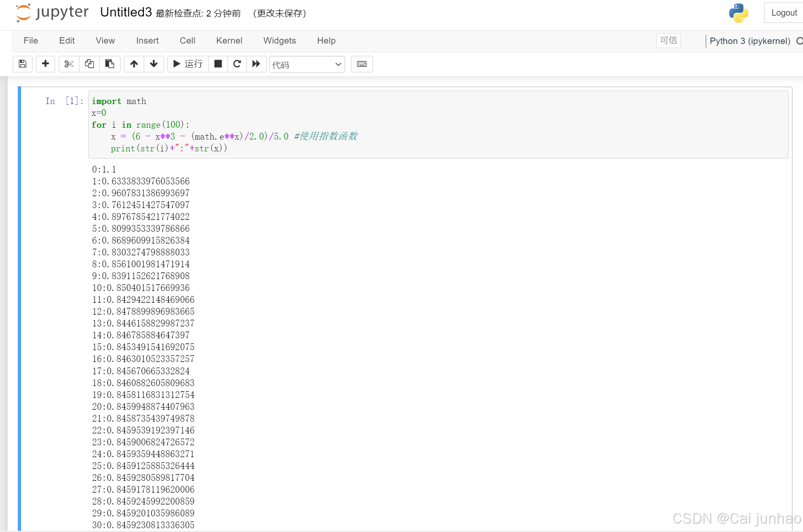Click the In [1] cell prompt
803x532 pixels.
pyautogui.click(x=64, y=101)
